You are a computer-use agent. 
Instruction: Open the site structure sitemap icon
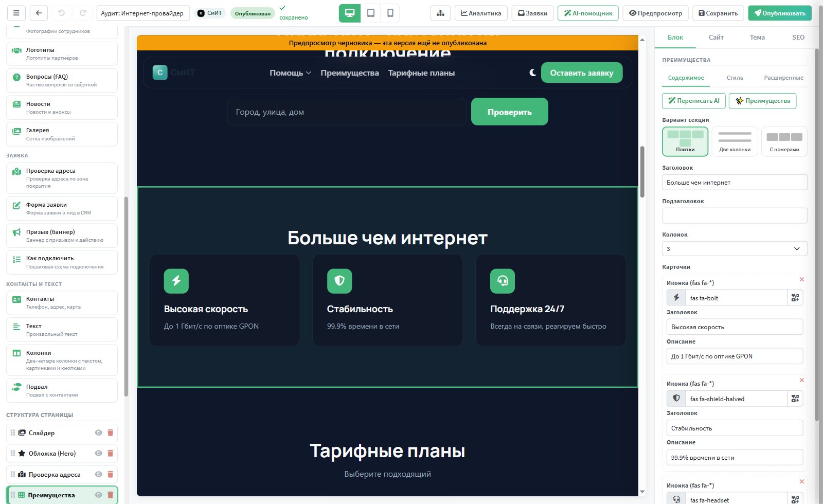pos(440,13)
